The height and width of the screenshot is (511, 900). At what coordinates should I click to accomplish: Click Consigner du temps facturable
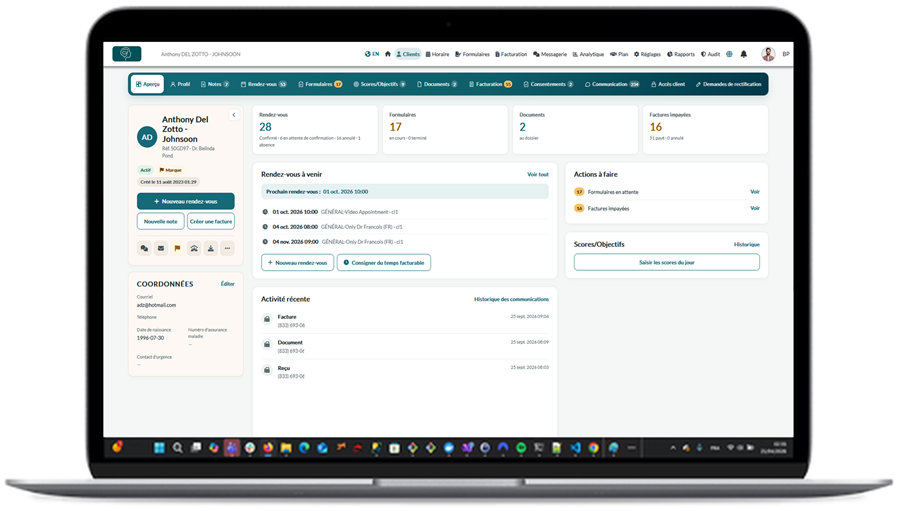[x=383, y=262]
